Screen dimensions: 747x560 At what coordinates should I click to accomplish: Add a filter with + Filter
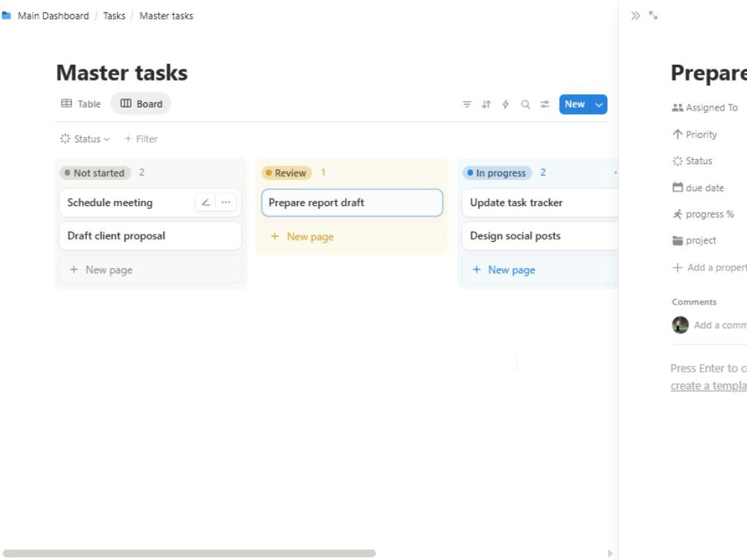coord(141,139)
